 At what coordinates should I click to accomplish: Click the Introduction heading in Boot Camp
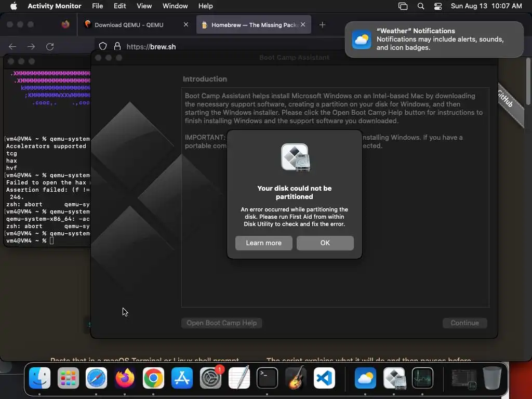point(205,79)
